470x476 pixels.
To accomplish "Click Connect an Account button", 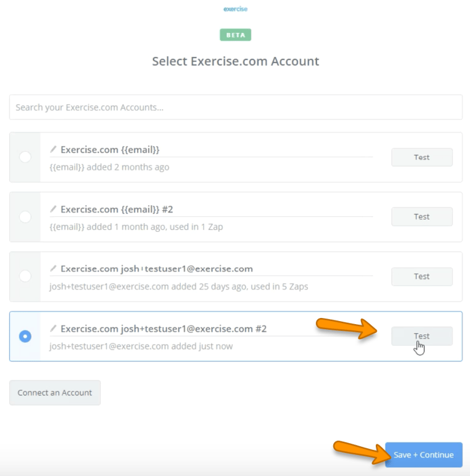I will [55, 392].
